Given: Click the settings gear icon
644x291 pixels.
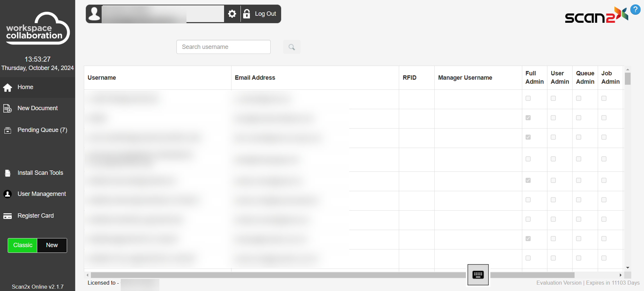Looking at the screenshot, I should (232, 14).
